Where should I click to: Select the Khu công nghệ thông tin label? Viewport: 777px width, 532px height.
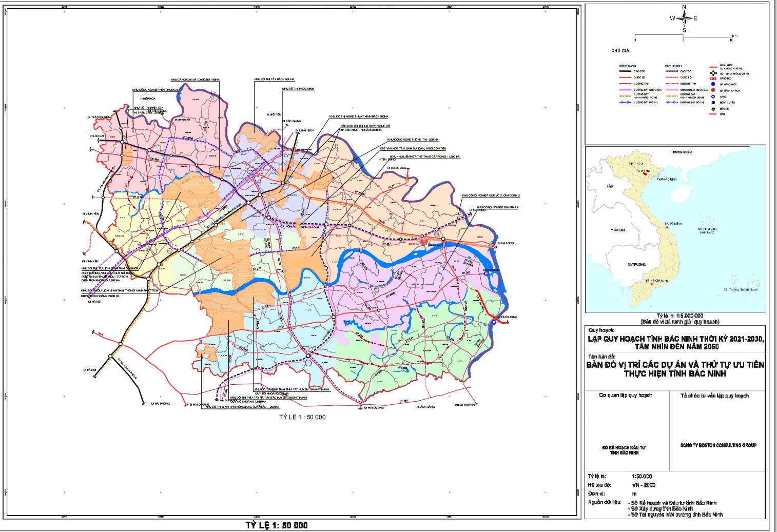pyautogui.click(x=413, y=140)
